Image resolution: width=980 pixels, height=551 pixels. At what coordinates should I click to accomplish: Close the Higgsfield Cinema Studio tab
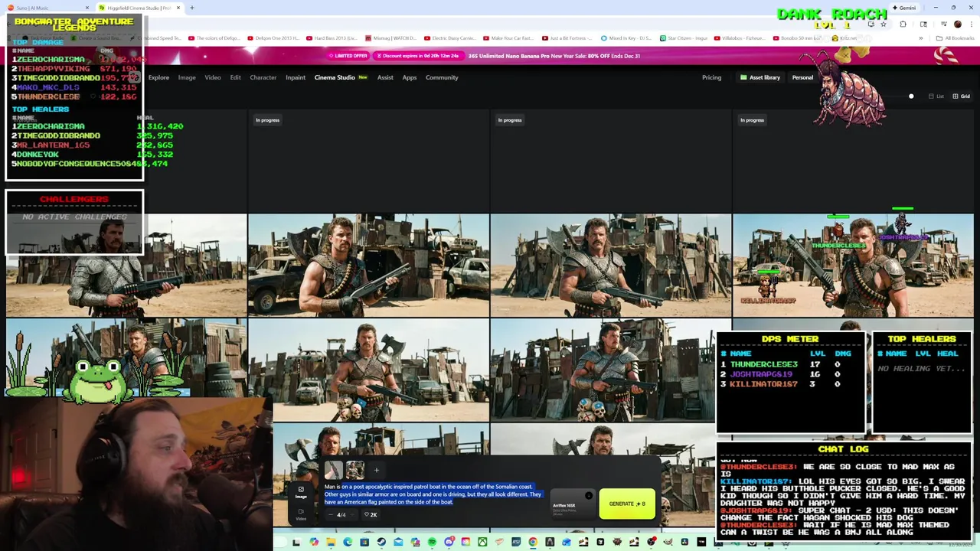point(178,8)
